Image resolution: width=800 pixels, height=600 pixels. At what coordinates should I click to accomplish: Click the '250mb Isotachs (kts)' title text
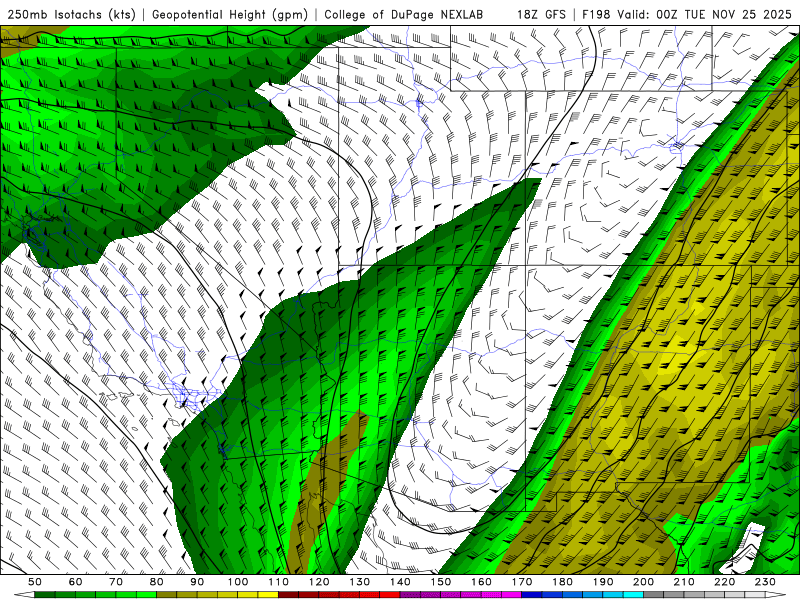(x=71, y=14)
